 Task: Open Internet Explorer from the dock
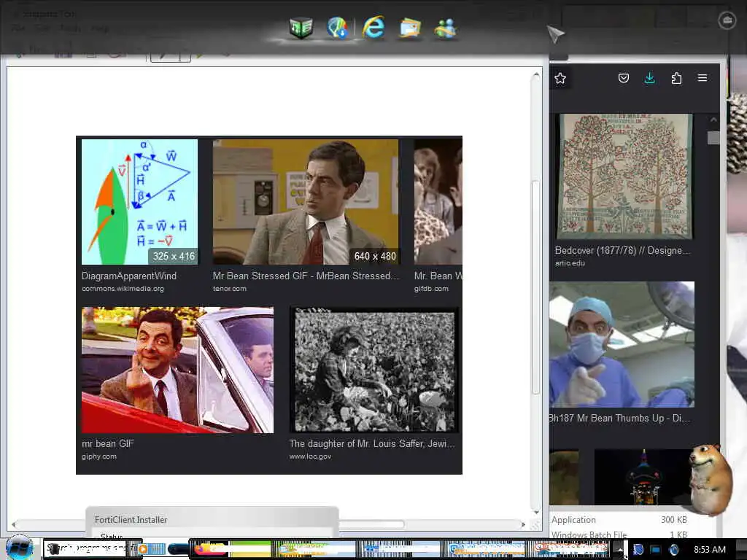[x=373, y=27]
